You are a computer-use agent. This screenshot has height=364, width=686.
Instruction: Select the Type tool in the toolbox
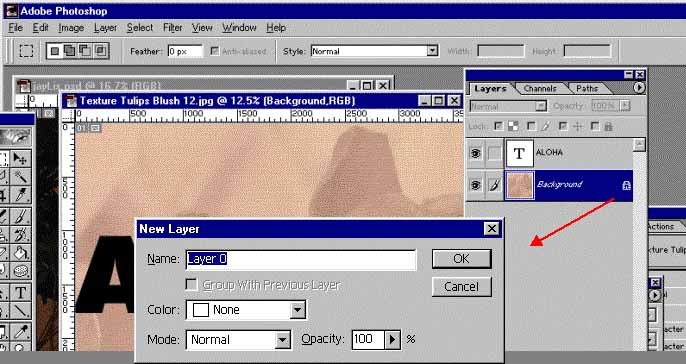(21, 292)
